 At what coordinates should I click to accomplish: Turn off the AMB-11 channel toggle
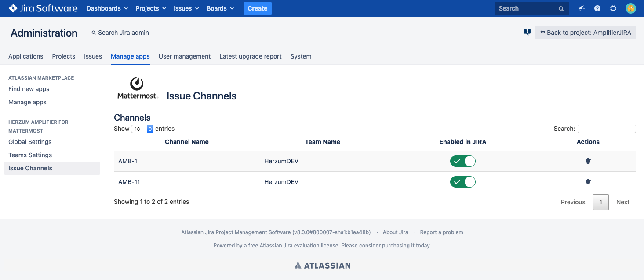click(462, 182)
